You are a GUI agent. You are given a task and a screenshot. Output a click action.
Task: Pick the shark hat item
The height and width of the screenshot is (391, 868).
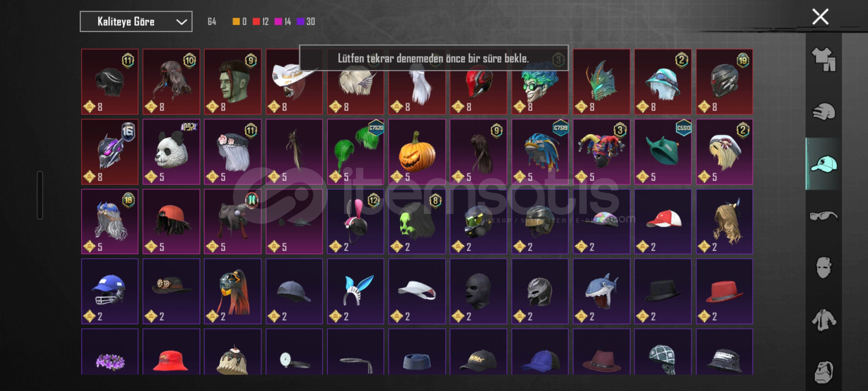(x=601, y=291)
